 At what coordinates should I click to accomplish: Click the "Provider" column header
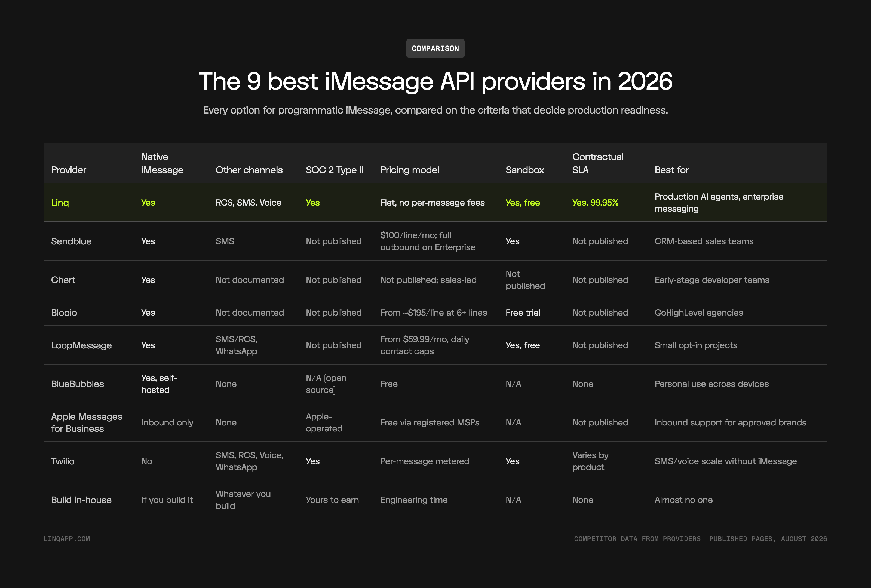pos(69,170)
